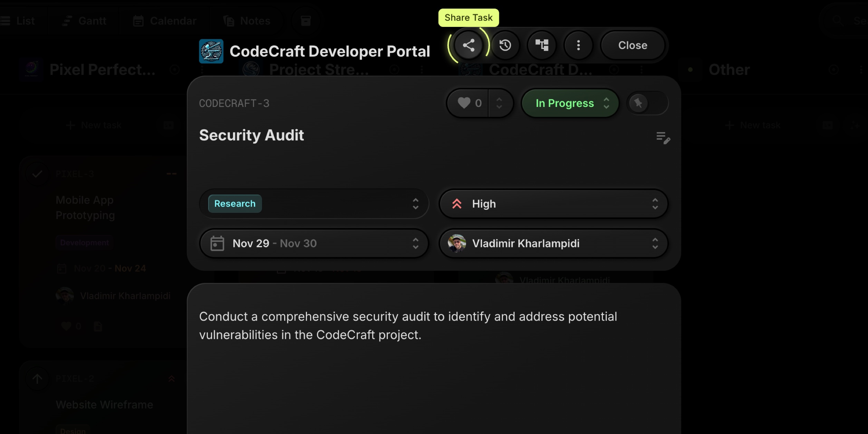The width and height of the screenshot is (868, 434).
Task: Open the High priority dropdown
Action: (x=553, y=204)
